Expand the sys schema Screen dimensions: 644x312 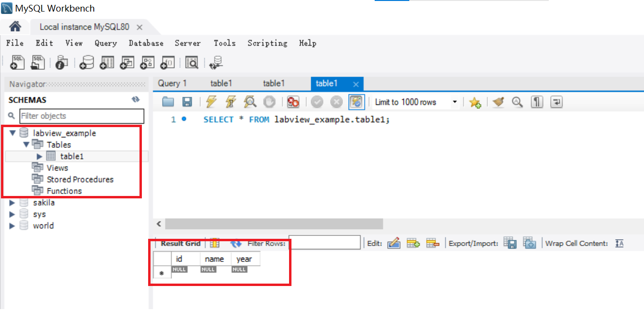(x=13, y=214)
